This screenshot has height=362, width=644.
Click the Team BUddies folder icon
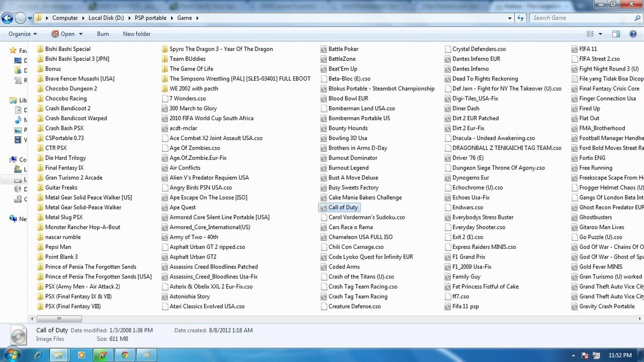(165, 59)
